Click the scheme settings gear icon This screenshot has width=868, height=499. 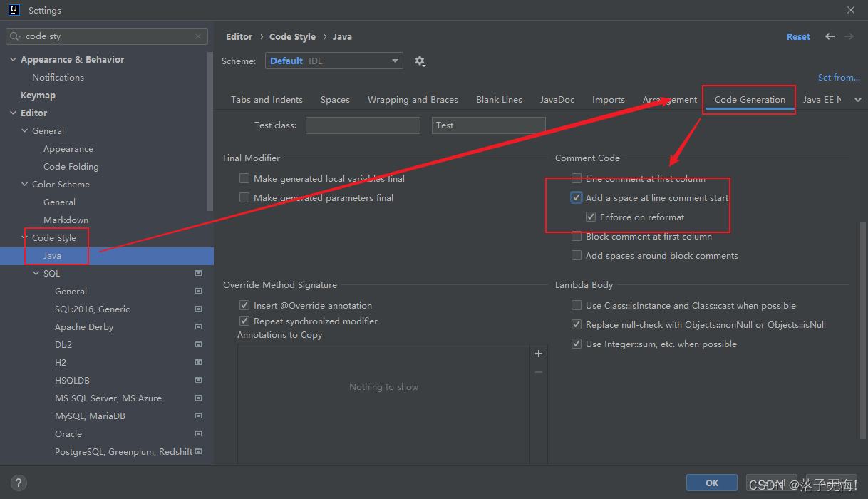[x=420, y=61]
